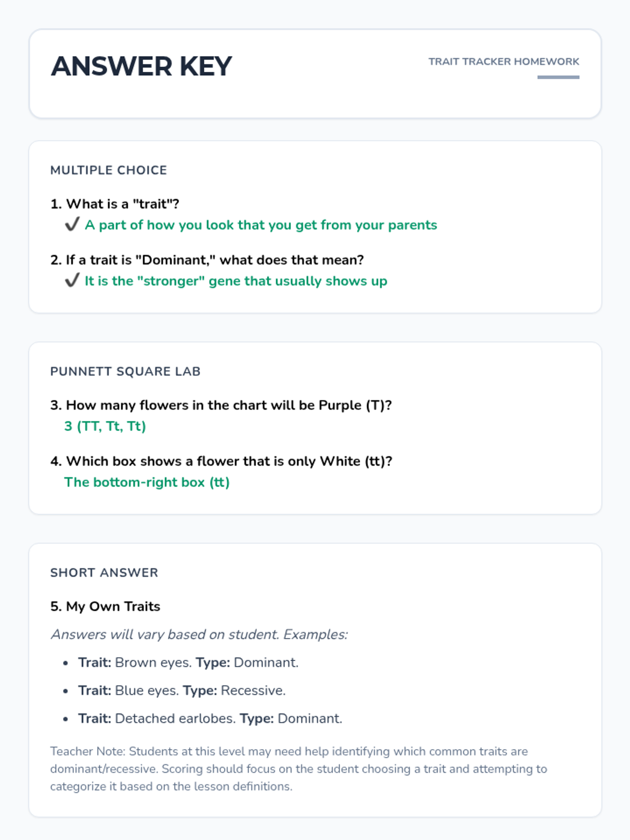Click the Teacher Note paragraph

(298, 769)
